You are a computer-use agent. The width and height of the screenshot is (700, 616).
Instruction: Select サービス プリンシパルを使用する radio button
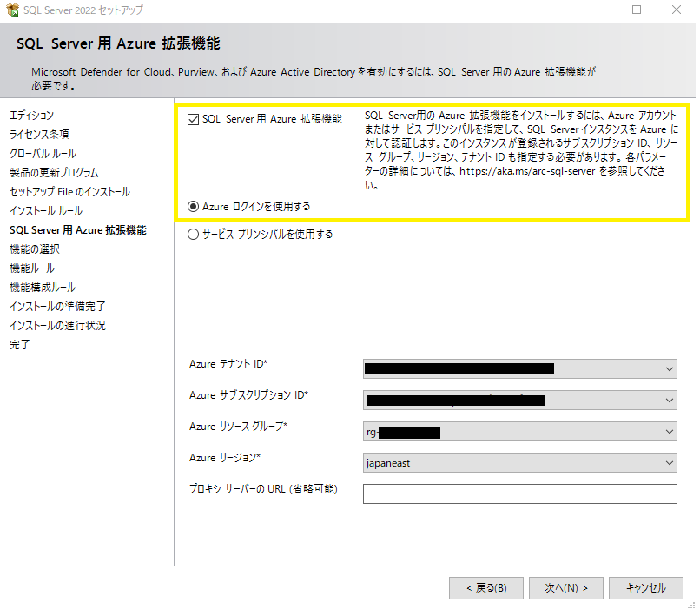tap(193, 235)
